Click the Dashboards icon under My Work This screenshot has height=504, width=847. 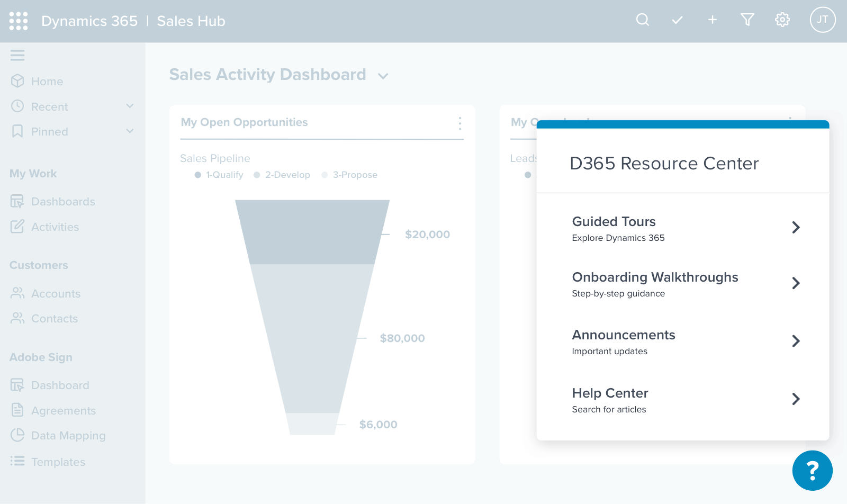pyautogui.click(x=17, y=201)
